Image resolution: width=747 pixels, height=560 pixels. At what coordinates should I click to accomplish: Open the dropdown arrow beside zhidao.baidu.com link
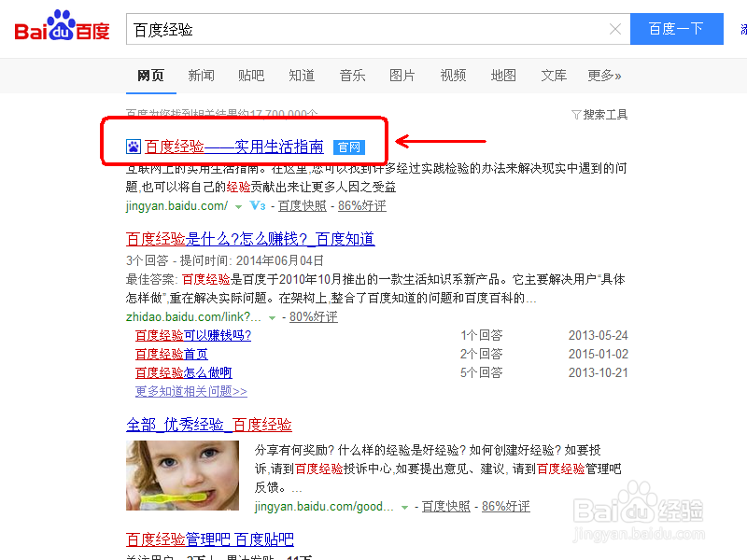coord(271,315)
